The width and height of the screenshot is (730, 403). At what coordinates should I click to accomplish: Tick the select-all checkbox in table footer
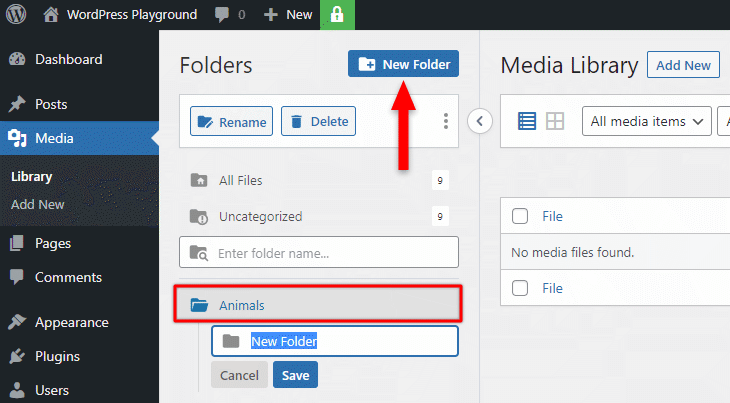point(520,288)
